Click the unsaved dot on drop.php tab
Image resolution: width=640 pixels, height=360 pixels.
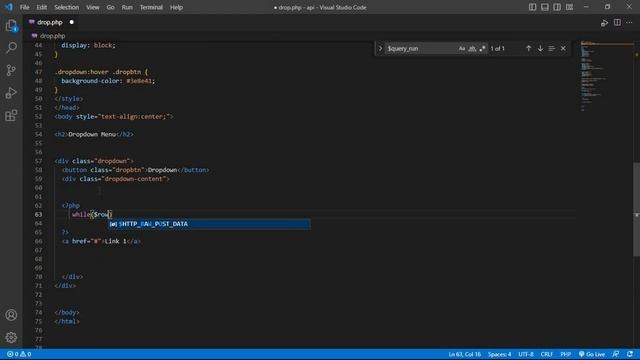(71, 22)
